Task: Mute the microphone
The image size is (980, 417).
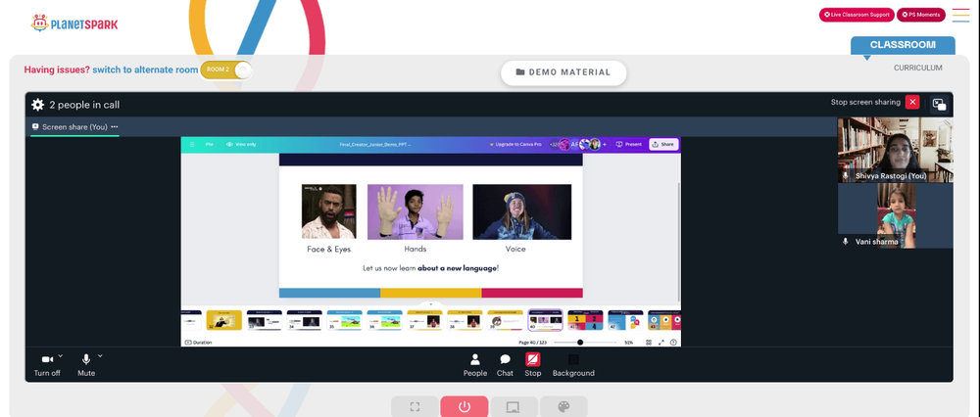Action: point(86,364)
